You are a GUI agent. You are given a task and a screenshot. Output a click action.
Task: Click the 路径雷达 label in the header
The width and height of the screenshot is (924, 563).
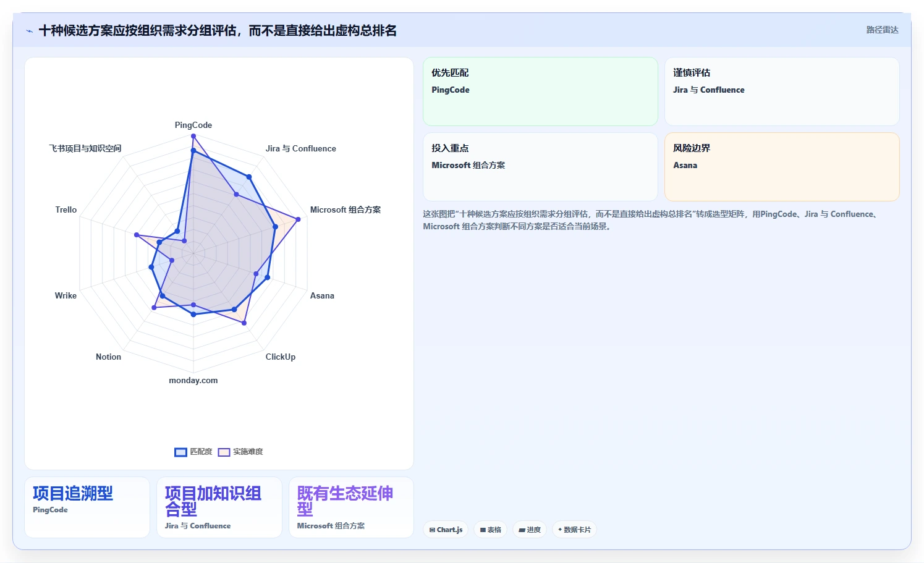click(x=882, y=30)
